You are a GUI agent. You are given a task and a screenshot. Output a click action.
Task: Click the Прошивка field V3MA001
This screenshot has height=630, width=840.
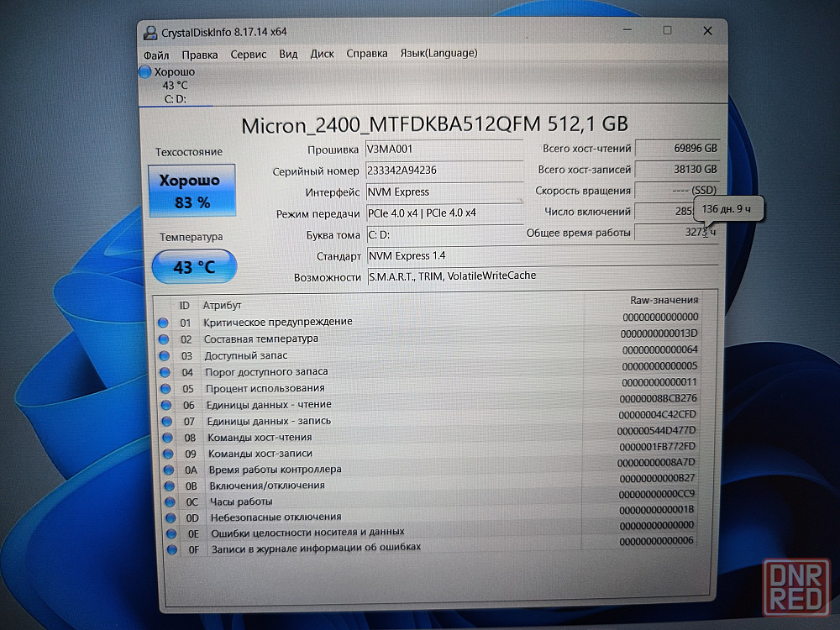tap(444, 150)
